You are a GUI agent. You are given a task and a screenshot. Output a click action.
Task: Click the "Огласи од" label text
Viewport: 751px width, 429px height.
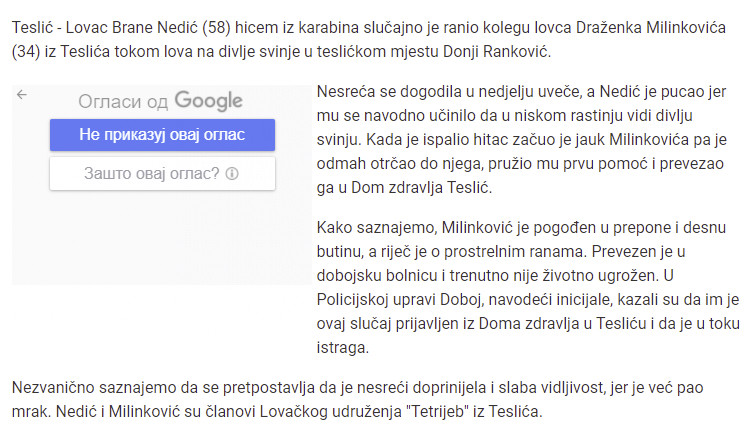(x=123, y=102)
